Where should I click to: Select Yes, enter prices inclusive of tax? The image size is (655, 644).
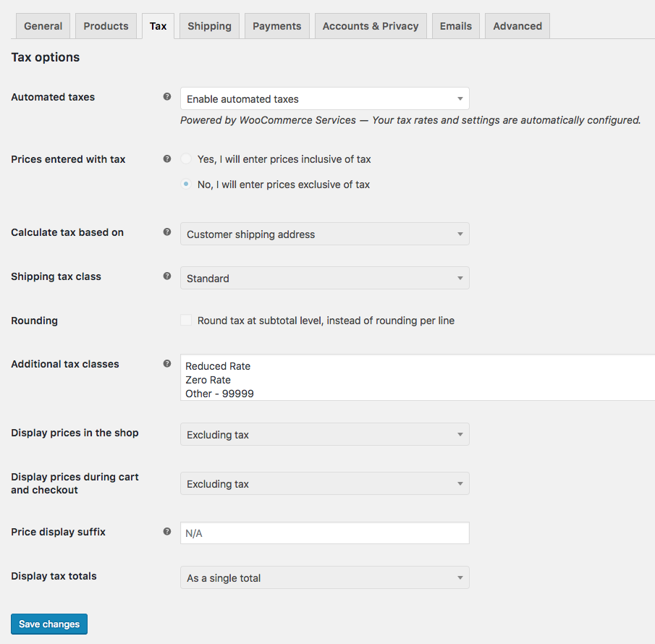[186, 158]
